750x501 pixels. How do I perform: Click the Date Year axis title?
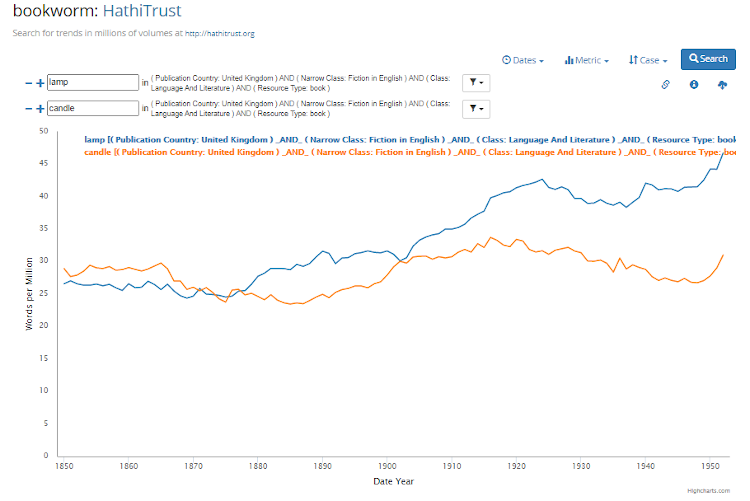tap(393, 481)
